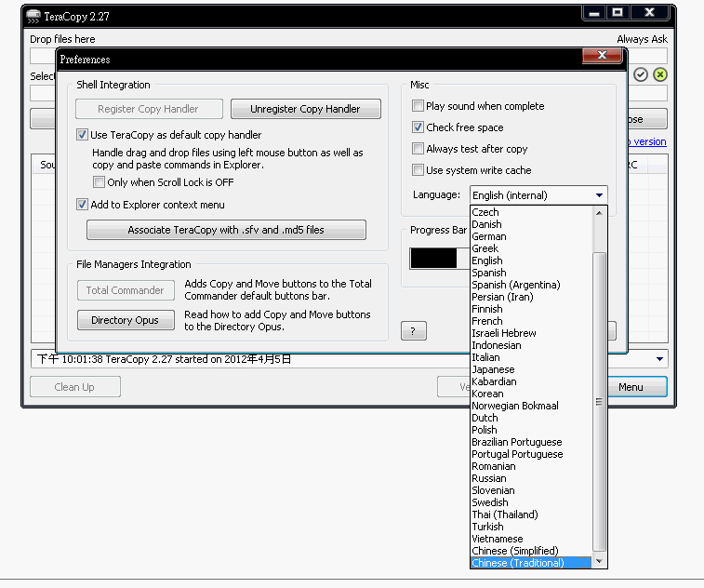
Task: Select Slovenian language
Action: point(531,491)
